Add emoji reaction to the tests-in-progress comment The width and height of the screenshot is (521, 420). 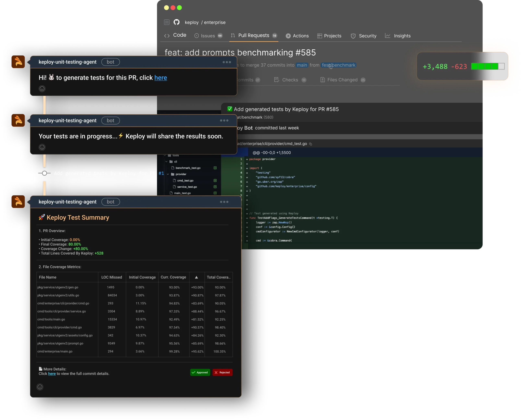pyautogui.click(x=42, y=147)
